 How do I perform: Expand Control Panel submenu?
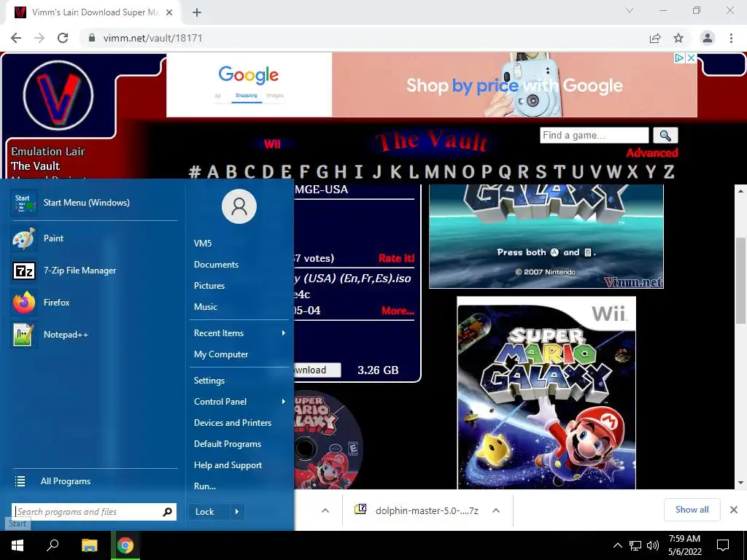click(239, 402)
